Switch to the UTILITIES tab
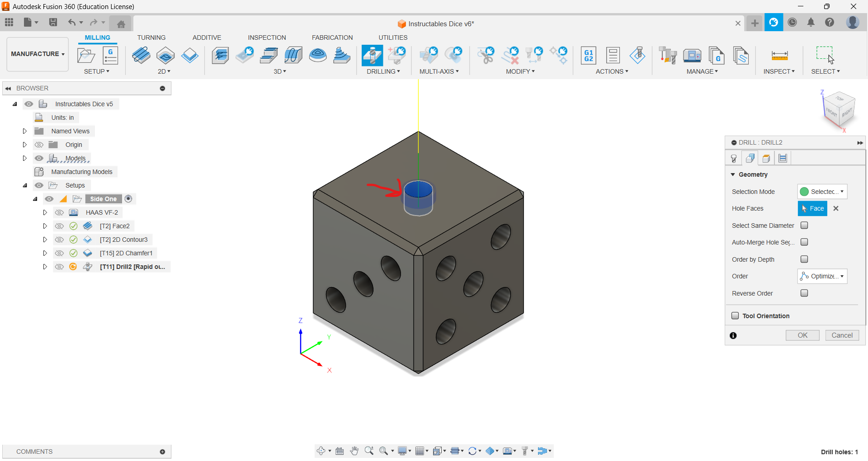The height and width of the screenshot is (461, 868). click(x=393, y=38)
